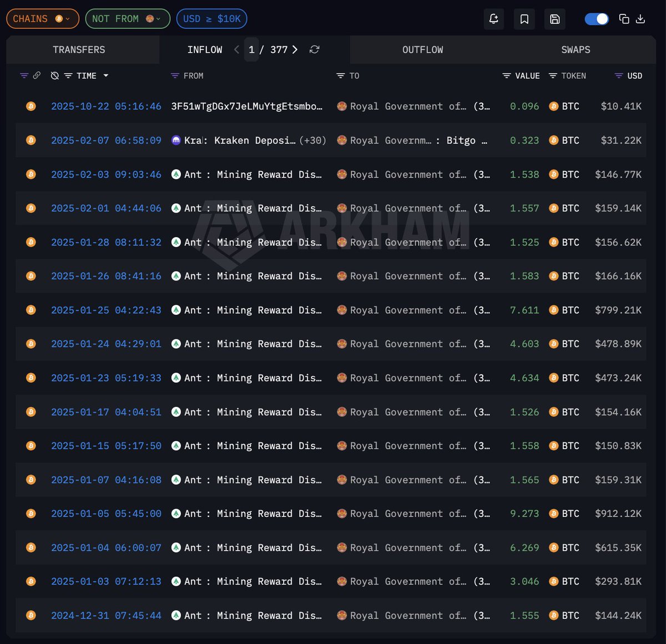Click the leftmost filter icon in the header row

coord(24,76)
